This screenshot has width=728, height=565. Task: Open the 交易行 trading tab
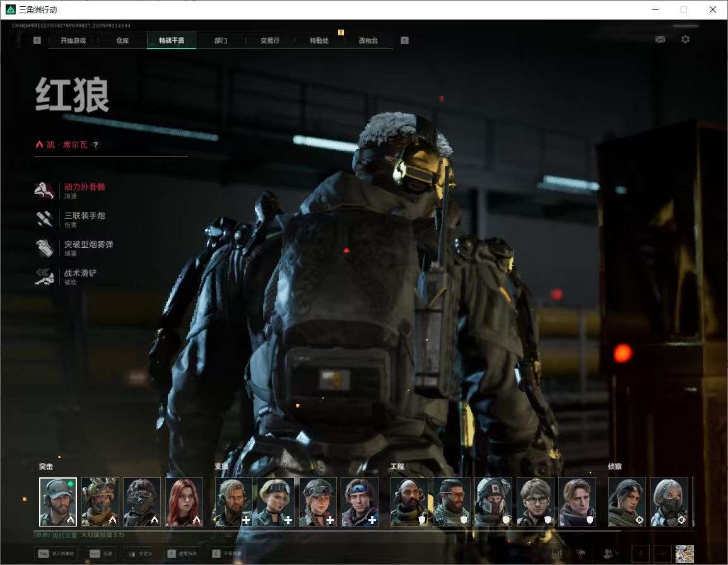coord(270,40)
